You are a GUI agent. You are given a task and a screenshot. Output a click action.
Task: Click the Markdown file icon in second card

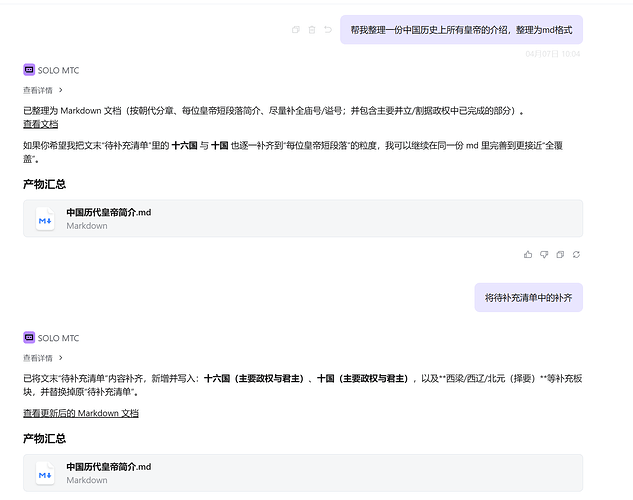[45, 472]
